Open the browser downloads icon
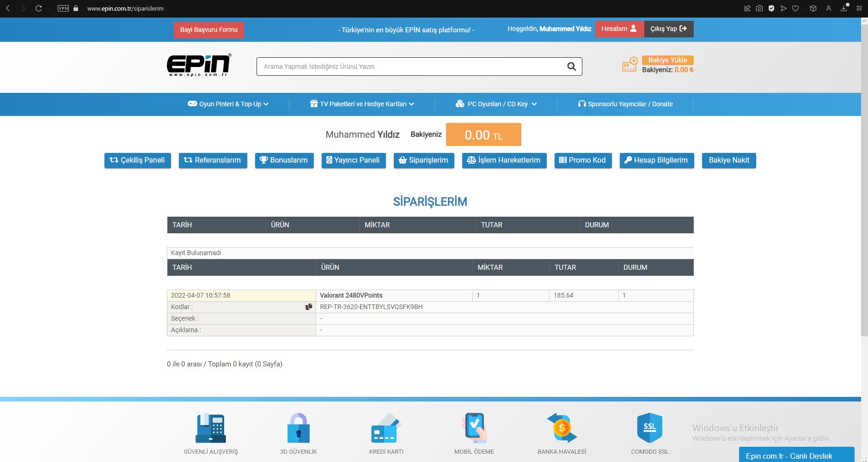The image size is (868, 462). tap(844, 8)
